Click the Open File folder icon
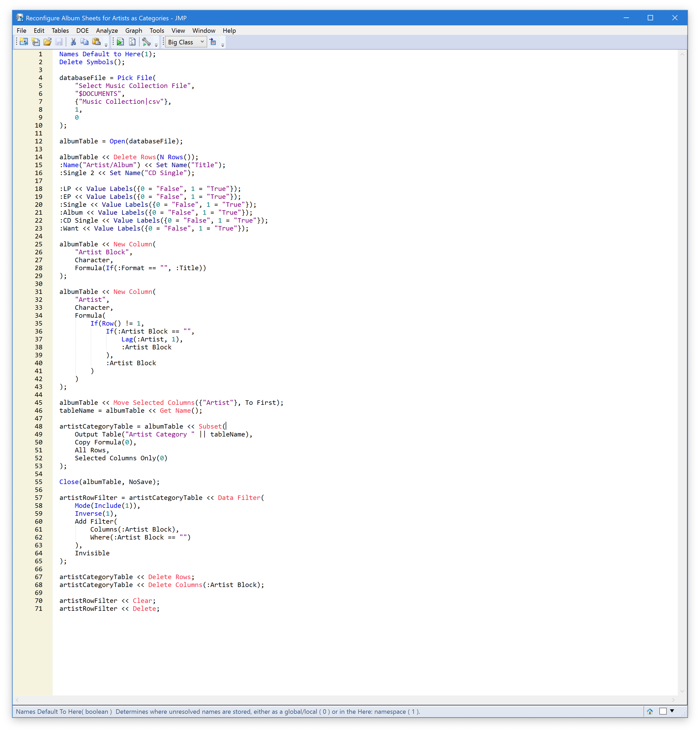The image size is (700, 732). (x=48, y=42)
